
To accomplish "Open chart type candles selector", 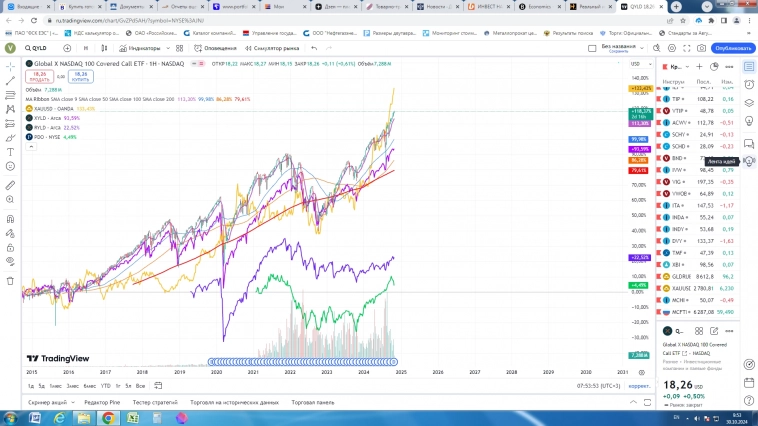I will (x=104, y=48).
